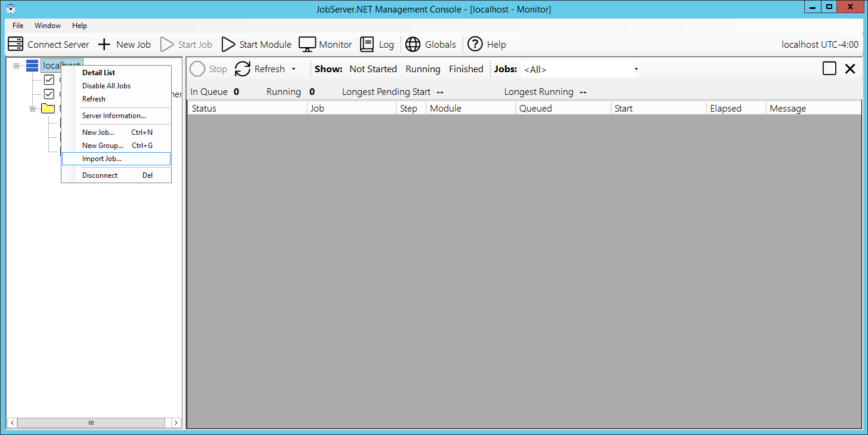Open the Log book icon
Screen dimensions: 868x435
tap(367, 44)
